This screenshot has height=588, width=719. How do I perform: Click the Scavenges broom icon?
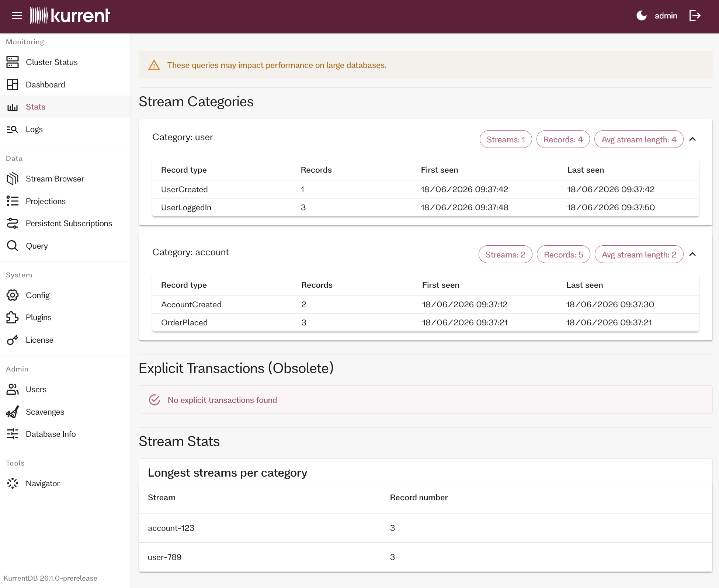[x=13, y=412]
